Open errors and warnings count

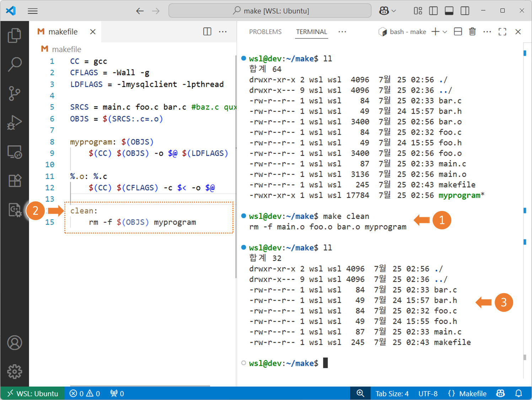click(x=85, y=394)
